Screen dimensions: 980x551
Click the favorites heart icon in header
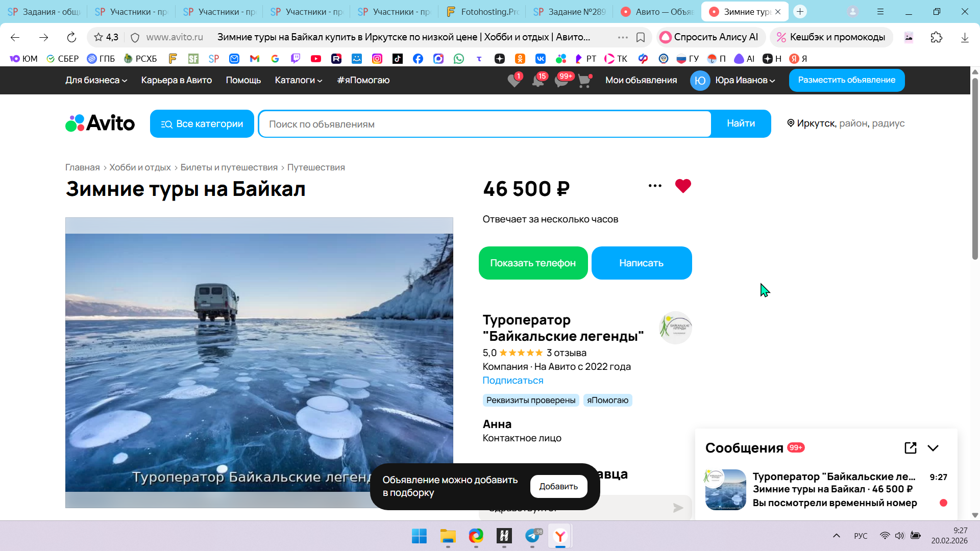[x=514, y=81]
